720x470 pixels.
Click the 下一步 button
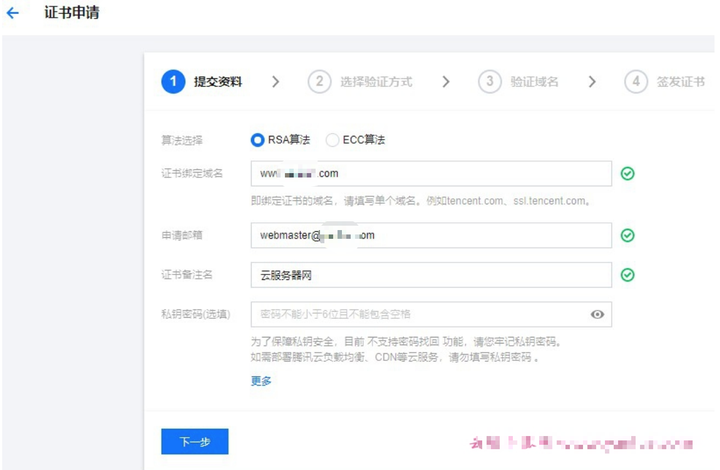(x=195, y=441)
